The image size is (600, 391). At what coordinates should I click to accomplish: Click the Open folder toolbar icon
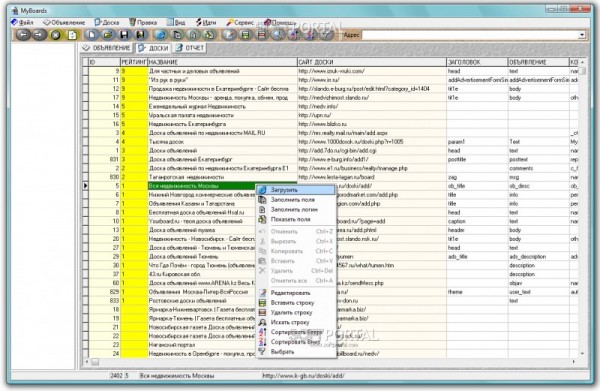(x=108, y=35)
